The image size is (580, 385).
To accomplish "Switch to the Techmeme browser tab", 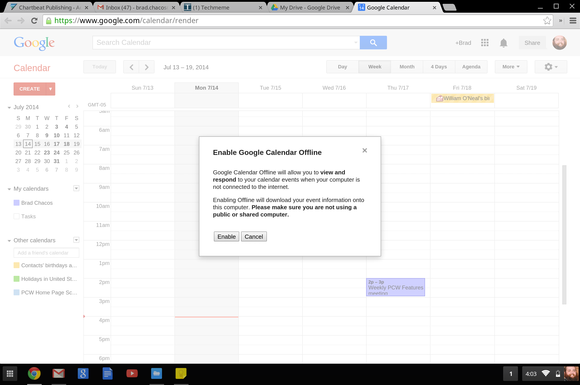I will [223, 7].
